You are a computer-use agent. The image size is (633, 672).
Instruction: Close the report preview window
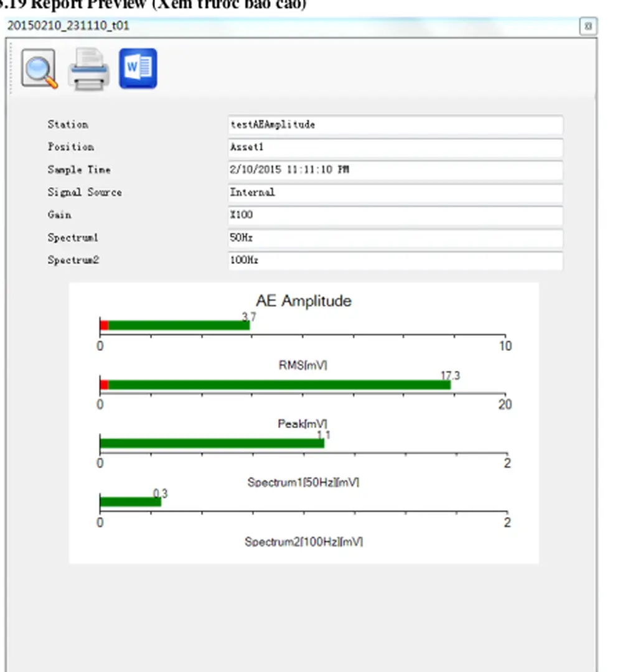[x=588, y=26]
